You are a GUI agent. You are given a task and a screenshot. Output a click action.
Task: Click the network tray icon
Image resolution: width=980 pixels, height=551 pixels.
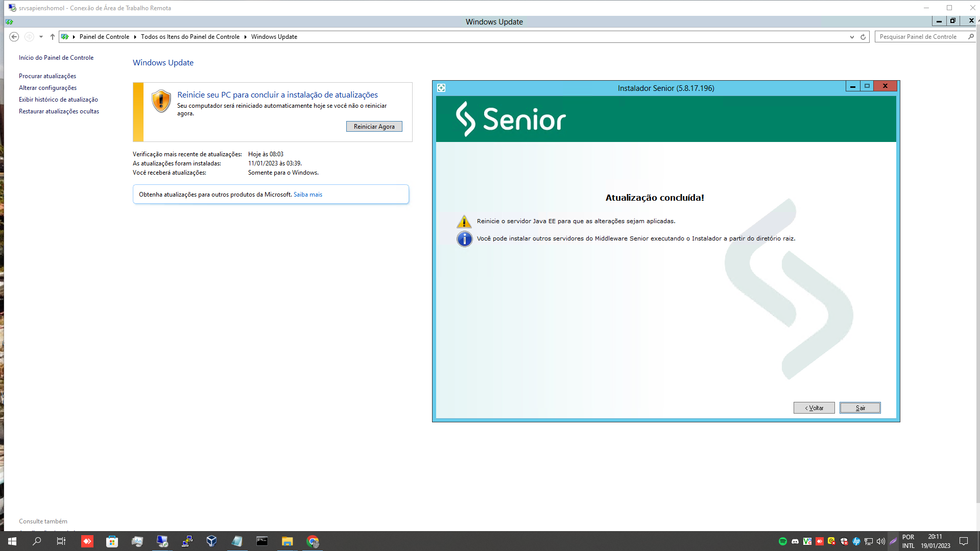click(868, 541)
